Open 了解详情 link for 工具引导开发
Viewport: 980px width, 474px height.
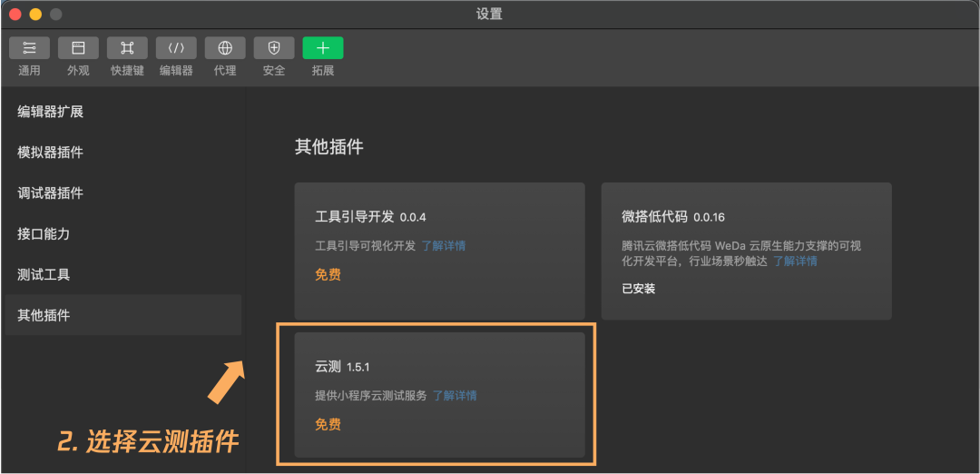pos(443,246)
